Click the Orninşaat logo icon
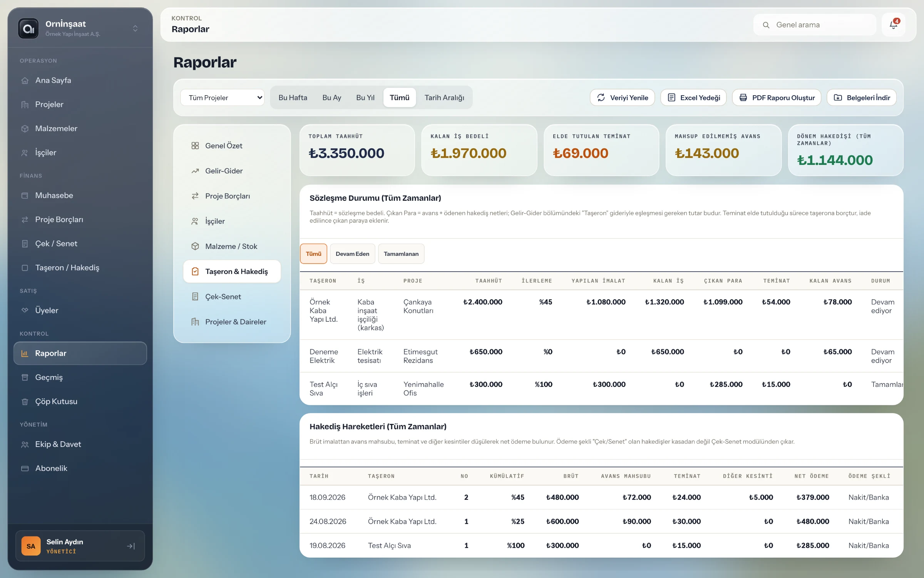 (28, 29)
